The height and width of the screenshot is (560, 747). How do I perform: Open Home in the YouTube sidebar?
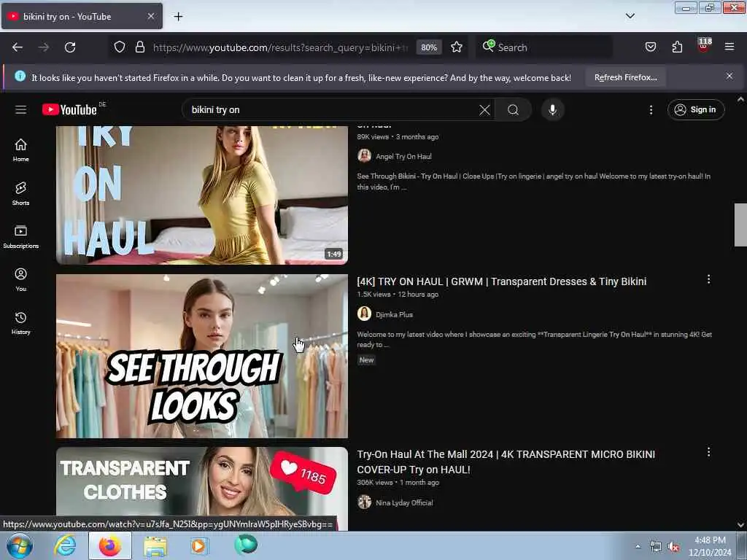20,150
